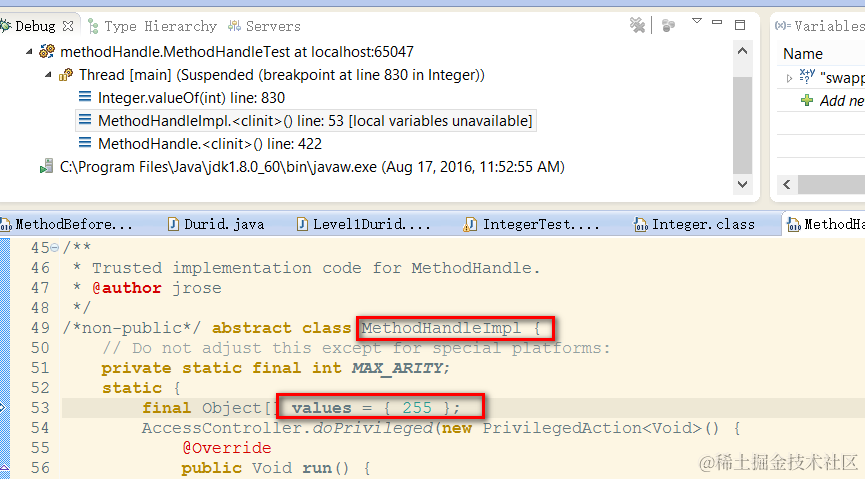The width and height of the screenshot is (865, 479).
Task: Click stack frame icon for MethodHandle.<clinit>
Action: coord(85,143)
